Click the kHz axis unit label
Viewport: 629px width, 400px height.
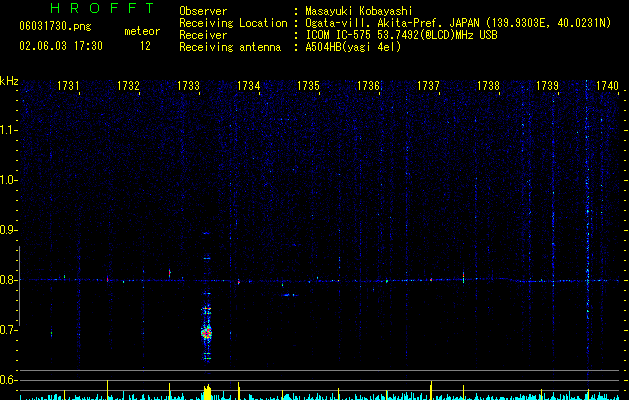pyautogui.click(x=9, y=81)
